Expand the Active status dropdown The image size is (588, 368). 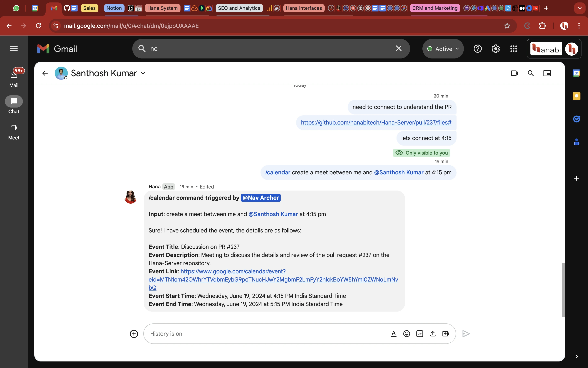coord(443,49)
